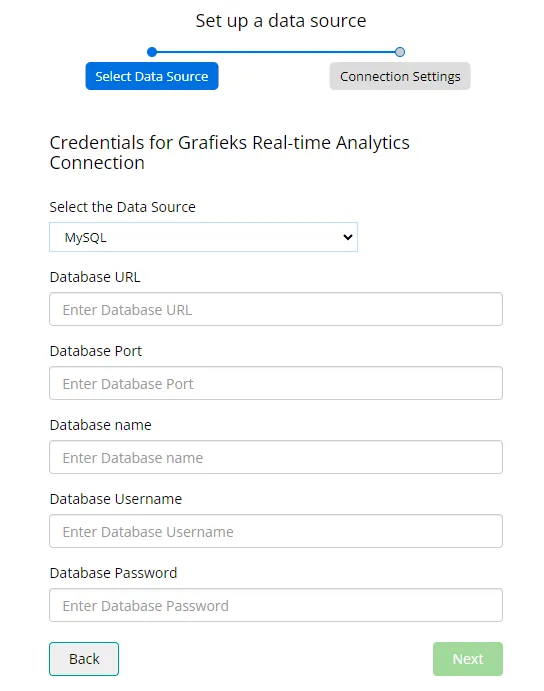
Task: Click the Back button
Action: point(84,659)
